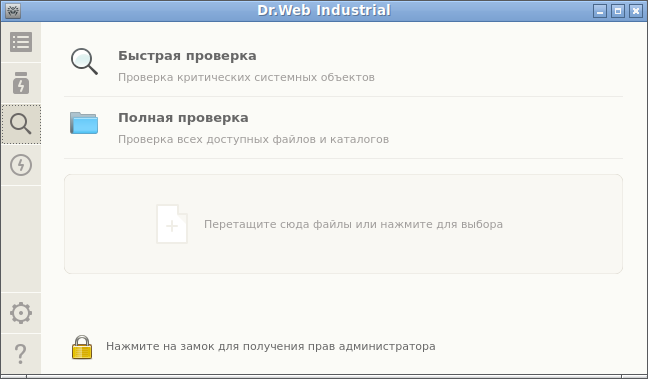This screenshot has height=379, width=648.
Task: Click 'Проверка критических системных объектов' description
Action: [x=246, y=77]
